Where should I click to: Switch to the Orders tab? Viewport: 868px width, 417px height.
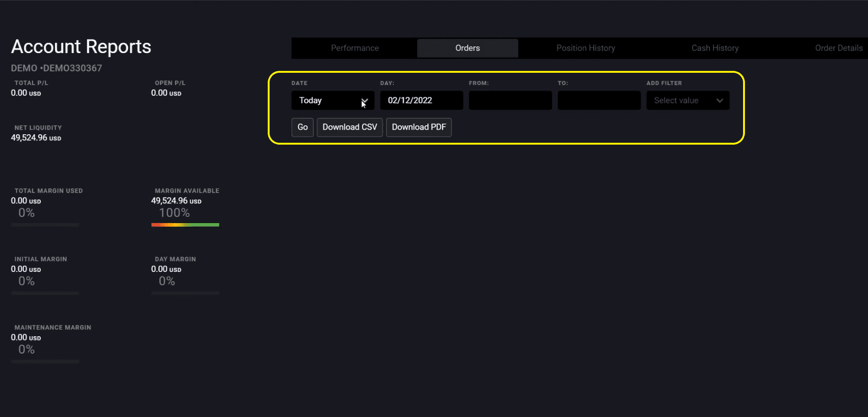coord(467,48)
